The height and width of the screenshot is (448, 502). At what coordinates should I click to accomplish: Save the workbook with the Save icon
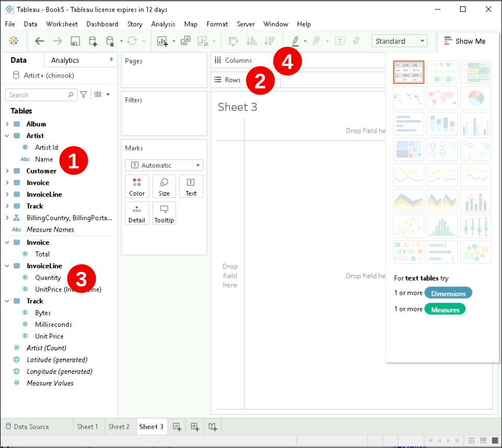[75, 41]
